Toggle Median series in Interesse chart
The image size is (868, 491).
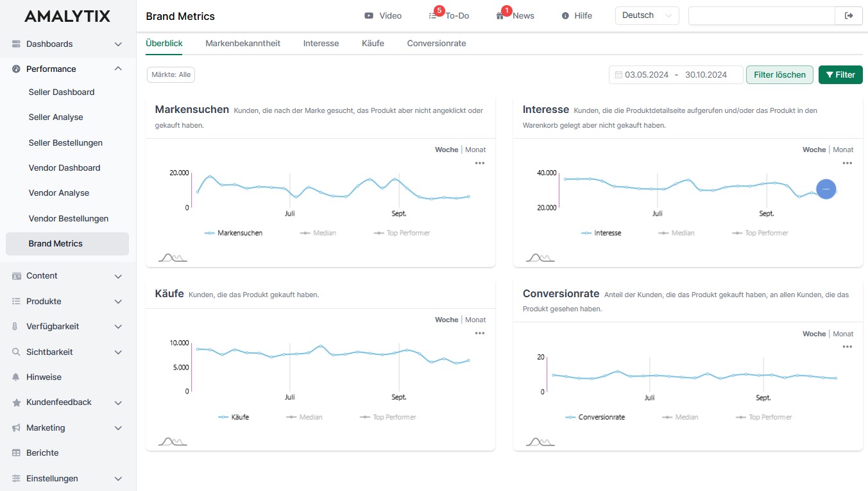pyautogui.click(x=676, y=233)
